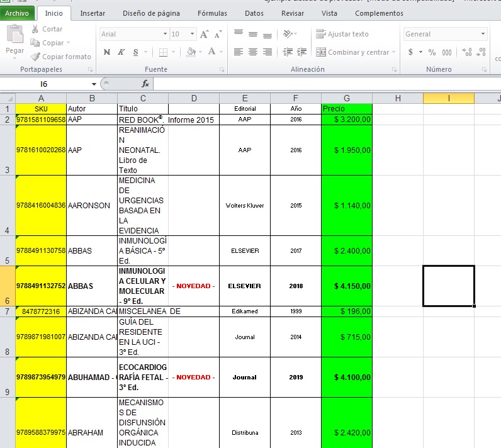Toggle bold N formatting
Screen dimensions: 501x448
coord(107,52)
